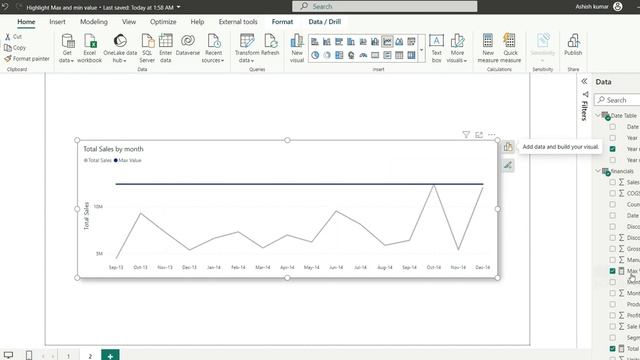
Task: Collapse the financials table node
Action: click(x=598, y=171)
